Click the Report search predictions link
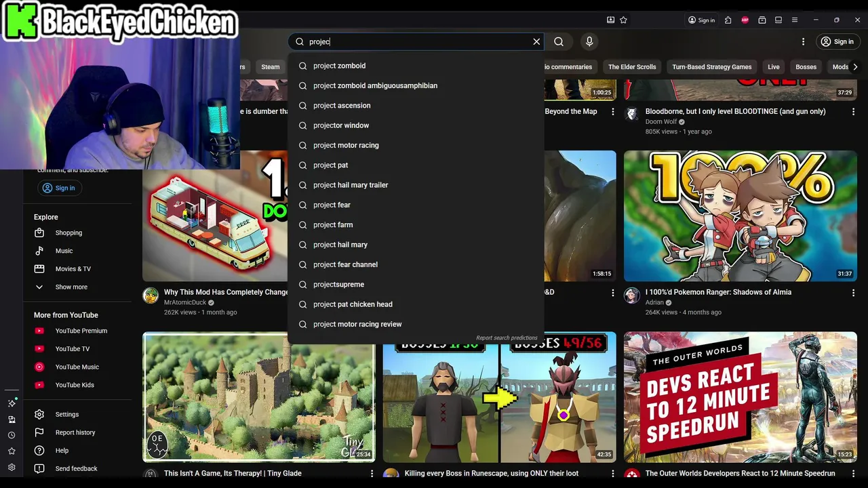Screen dimensions: 868x488 [x=507, y=338]
